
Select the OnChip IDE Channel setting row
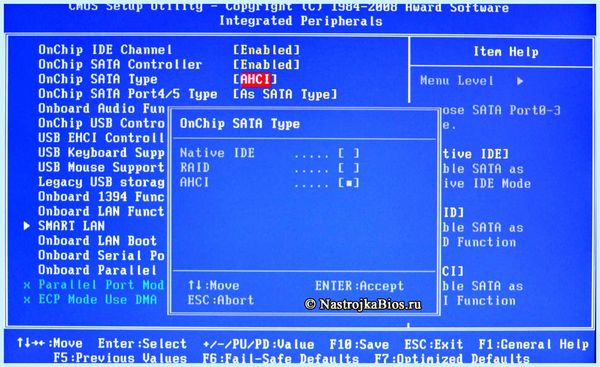click(x=169, y=50)
